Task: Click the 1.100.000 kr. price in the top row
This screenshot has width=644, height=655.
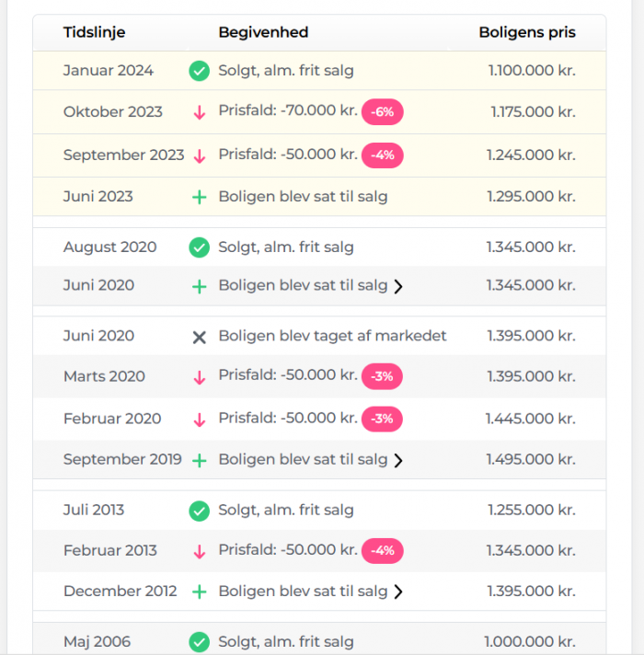Action: 532,70
